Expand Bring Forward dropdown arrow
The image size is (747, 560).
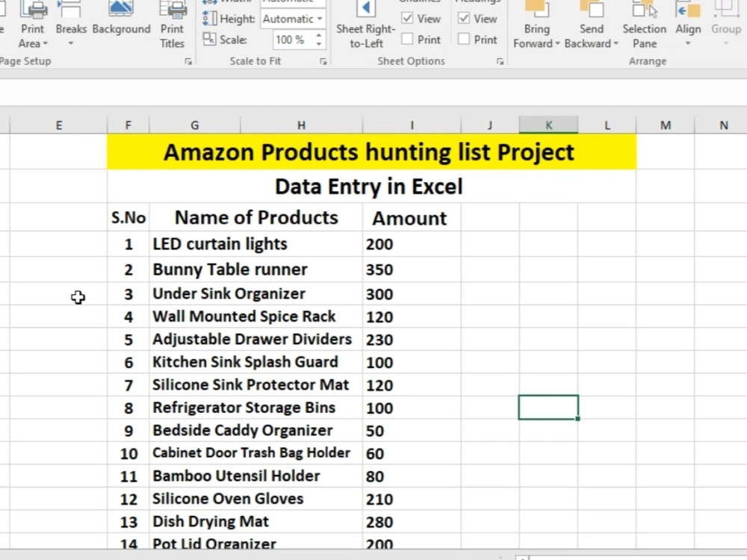(x=557, y=44)
